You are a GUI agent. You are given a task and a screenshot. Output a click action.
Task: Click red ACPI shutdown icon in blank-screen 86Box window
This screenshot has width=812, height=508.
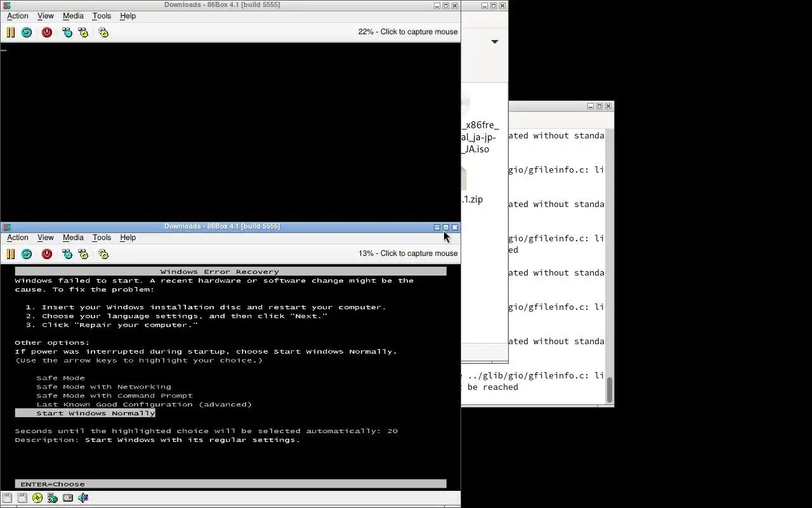coord(47,32)
